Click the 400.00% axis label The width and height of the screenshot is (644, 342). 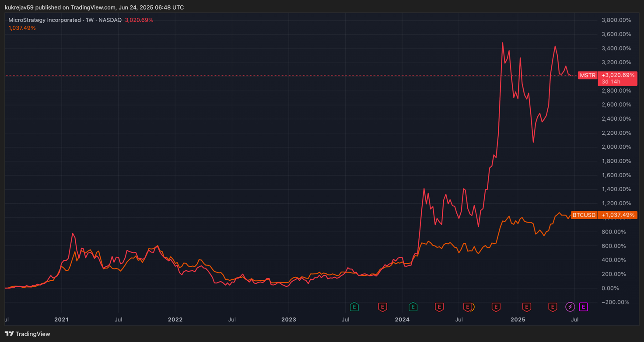pos(614,260)
